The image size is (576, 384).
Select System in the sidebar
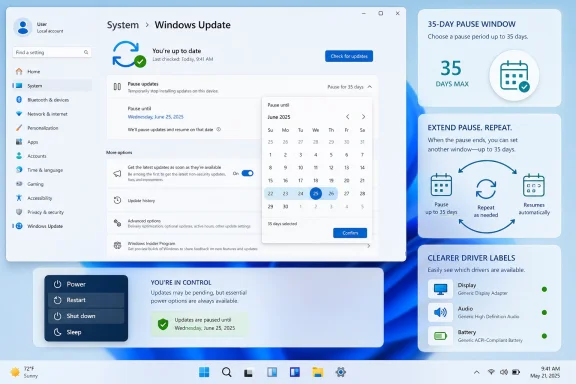tap(53, 86)
